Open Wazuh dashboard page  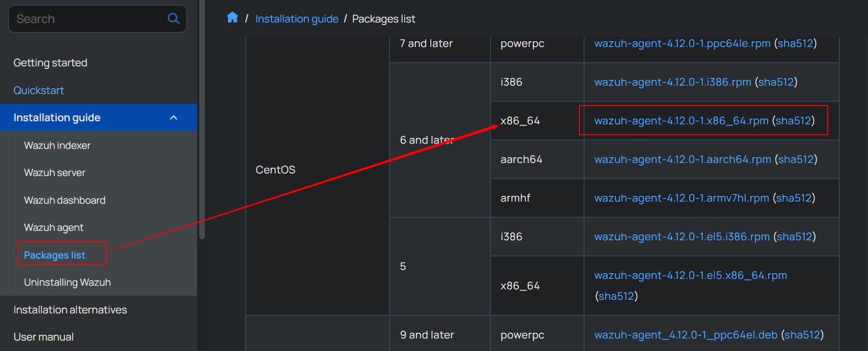pyautogui.click(x=64, y=200)
